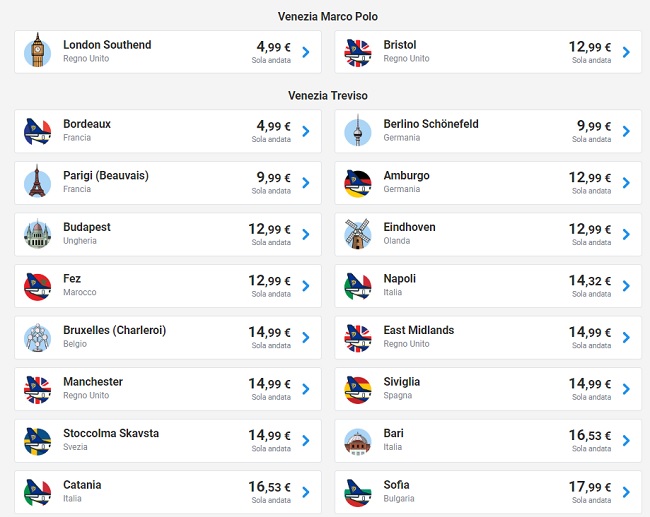This screenshot has width=650, height=517.
Task: Select the Siviglia destination link
Action: [402, 382]
